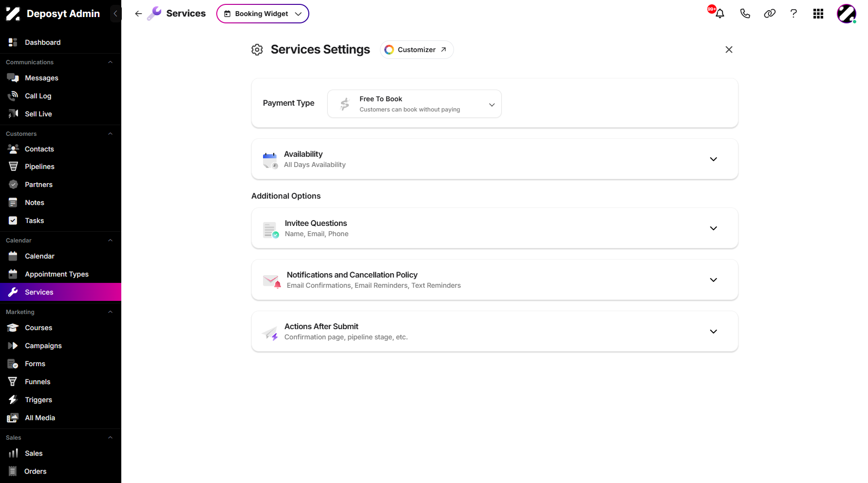Open Tasks in sidebar
The image size is (868, 483).
tap(60, 221)
